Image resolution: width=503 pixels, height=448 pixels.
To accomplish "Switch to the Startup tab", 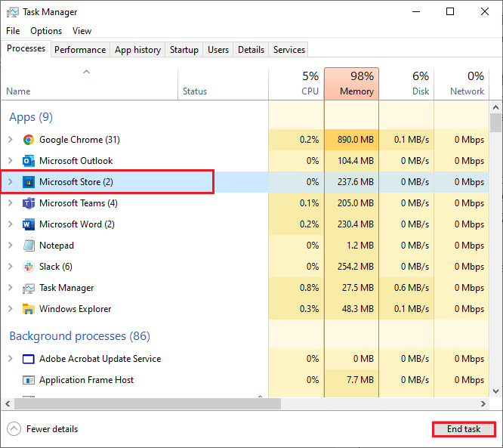I will point(184,50).
